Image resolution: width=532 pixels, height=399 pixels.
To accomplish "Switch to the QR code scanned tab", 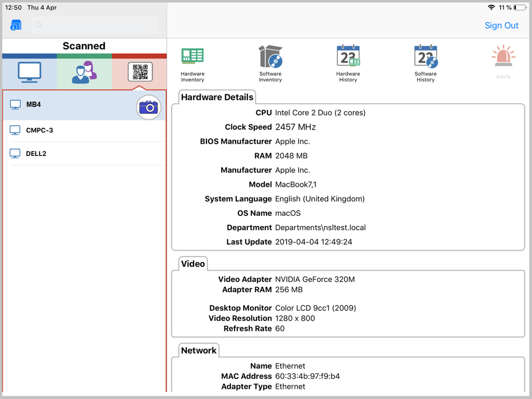I will 140,72.
